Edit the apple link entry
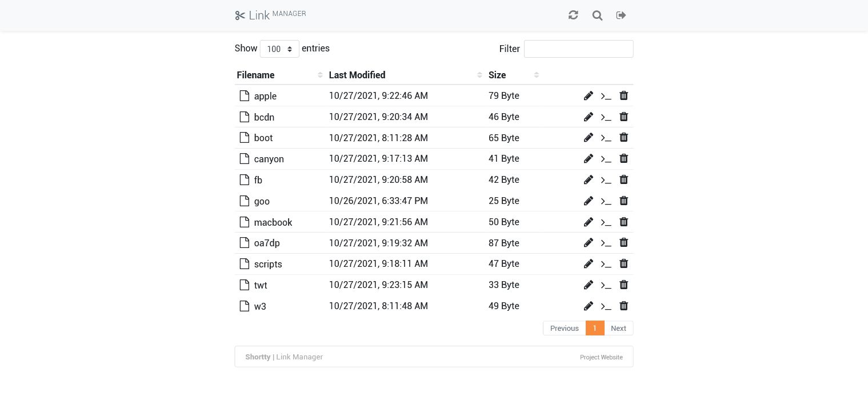The height and width of the screenshot is (412, 868). point(589,96)
